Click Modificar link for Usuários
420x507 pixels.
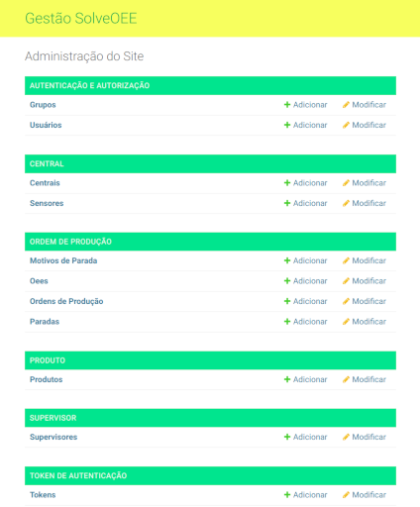pyautogui.click(x=368, y=125)
